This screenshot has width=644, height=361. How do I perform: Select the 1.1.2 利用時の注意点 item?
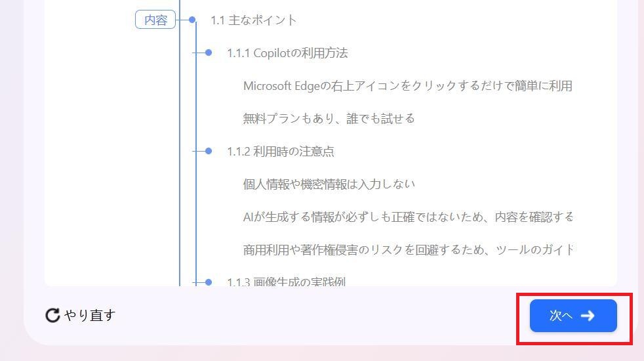[280, 152]
